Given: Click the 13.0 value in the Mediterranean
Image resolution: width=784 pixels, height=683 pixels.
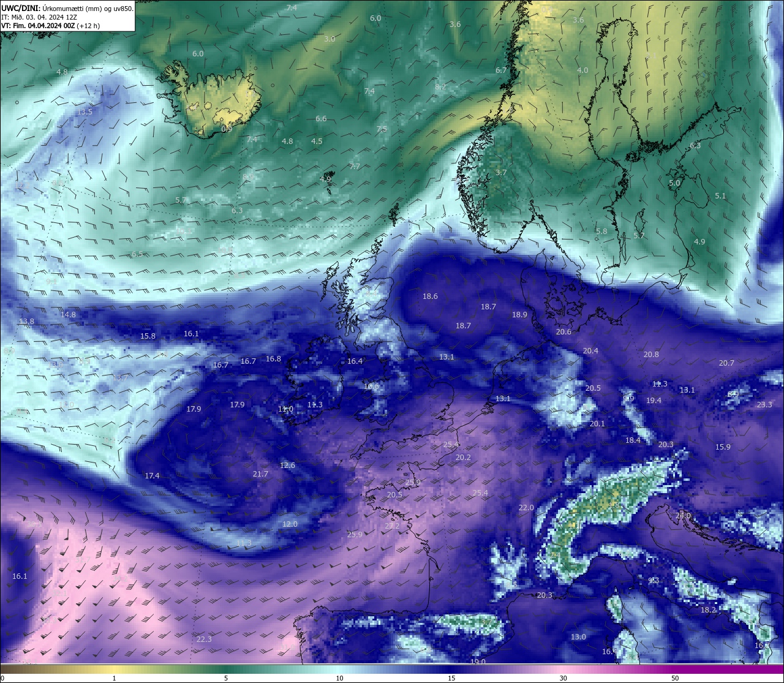Looking at the screenshot, I should (578, 636).
